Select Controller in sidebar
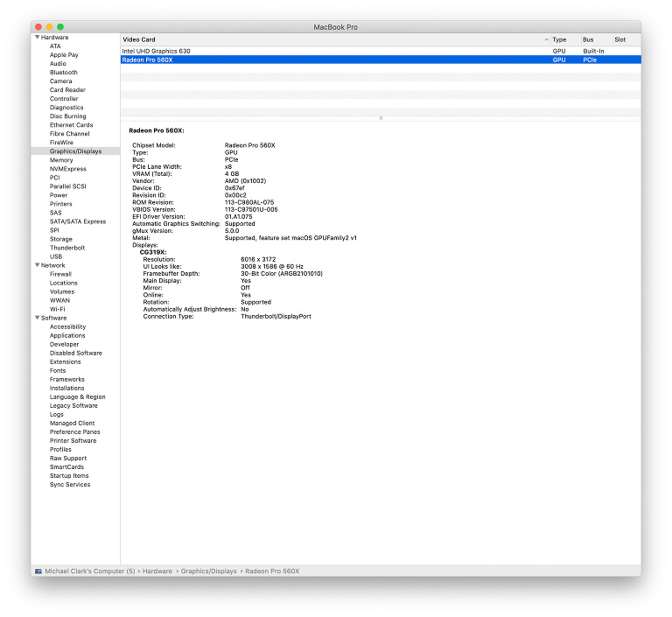Screen dimensions: 672x617 pyautogui.click(x=64, y=99)
